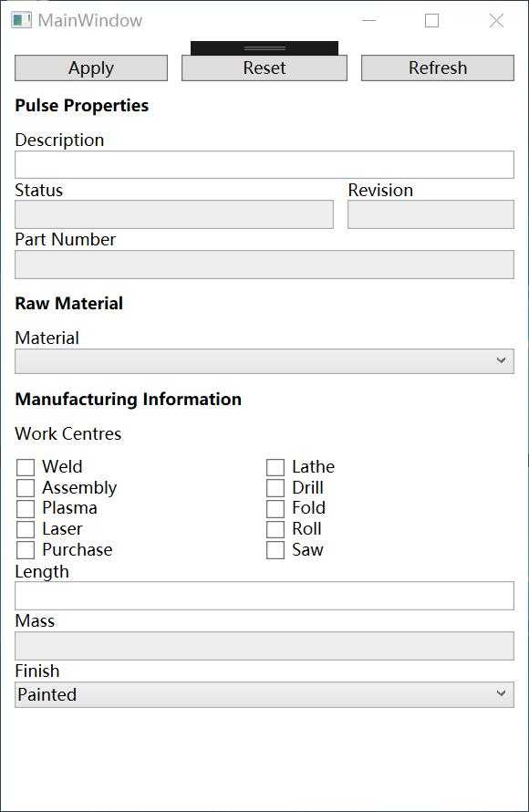Enable the Weld work centre checkbox

coord(26,467)
